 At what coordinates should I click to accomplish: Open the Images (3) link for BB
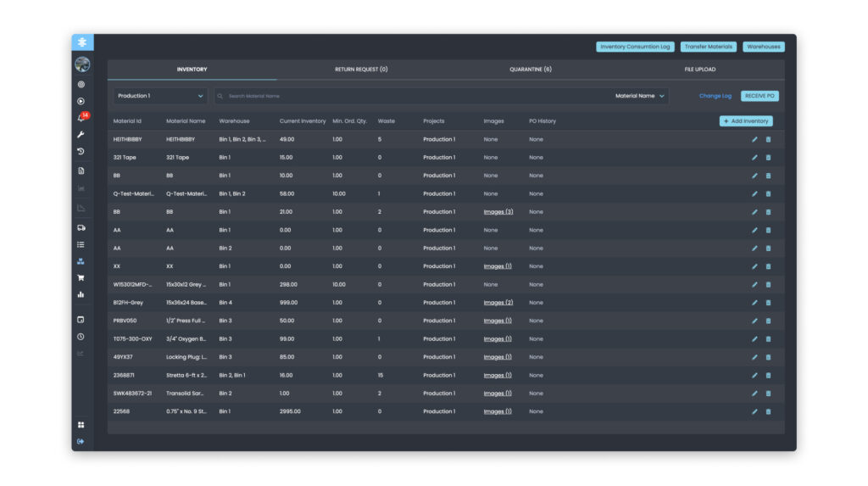point(498,212)
